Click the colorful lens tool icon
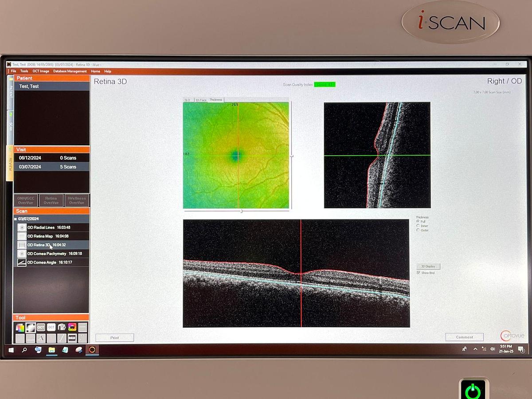This screenshot has width=532, height=399. [72, 328]
